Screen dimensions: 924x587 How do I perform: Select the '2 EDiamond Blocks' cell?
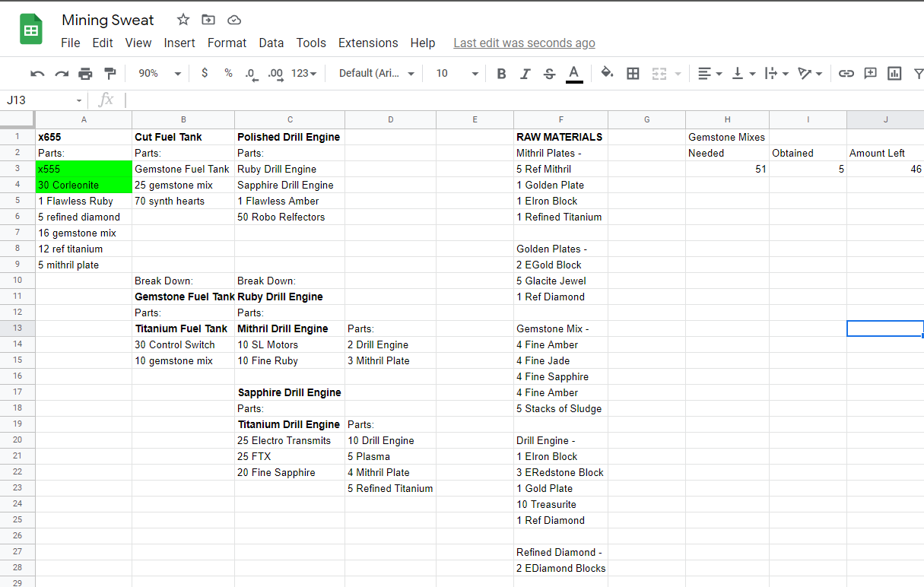click(560, 568)
